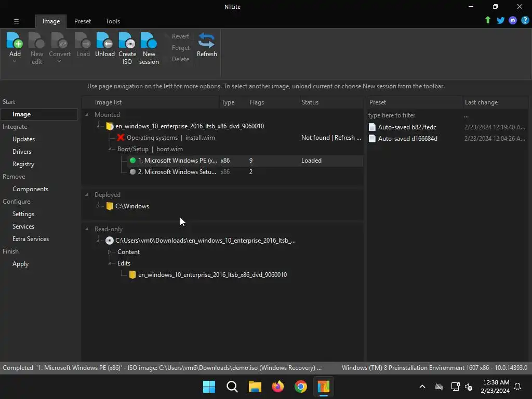Collapse the Mounted group
Image resolution: width=532 pixels, height=399 pixels.
(87, 115)
